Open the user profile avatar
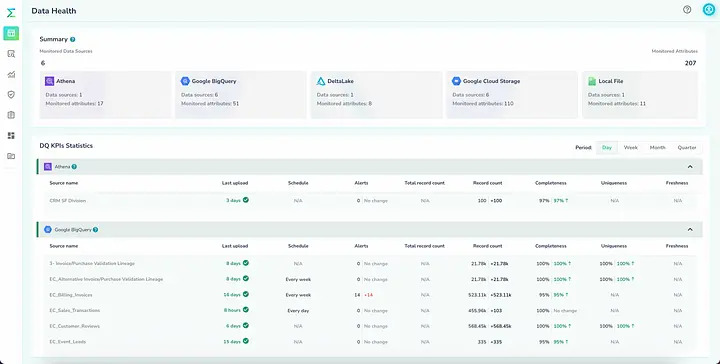 (709, 10)
